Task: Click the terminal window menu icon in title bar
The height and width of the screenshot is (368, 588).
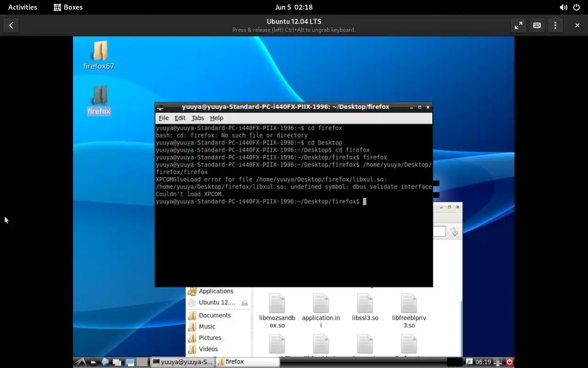Action: [x=160, y=107]
